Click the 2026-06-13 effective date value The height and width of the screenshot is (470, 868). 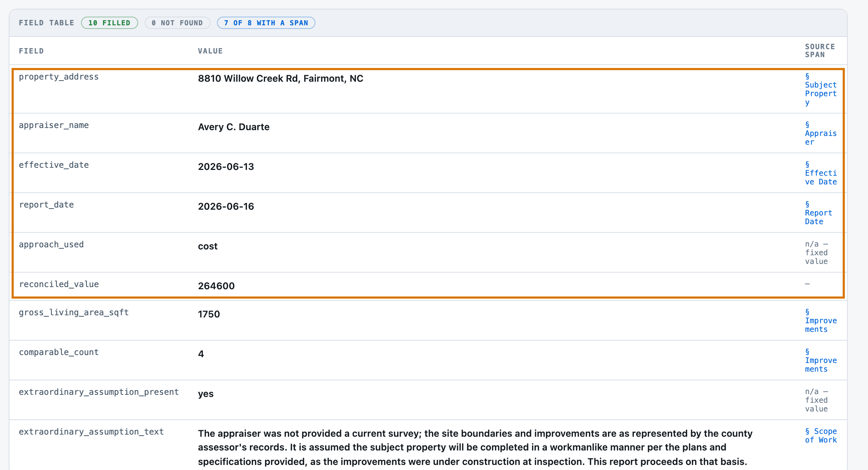click(x=226, y=167)
